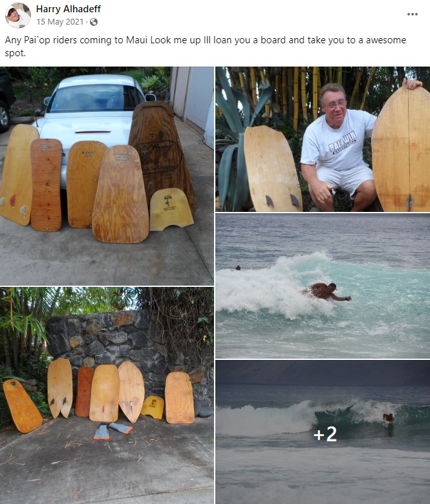Open photo of boards against stone wall
The height and width of the screenshot is (504, 430).
pos(107,395)
